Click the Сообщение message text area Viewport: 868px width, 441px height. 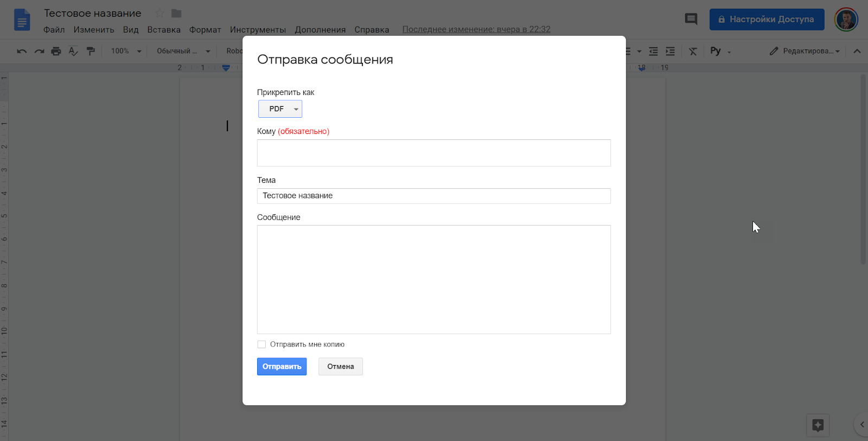[434, 279]
